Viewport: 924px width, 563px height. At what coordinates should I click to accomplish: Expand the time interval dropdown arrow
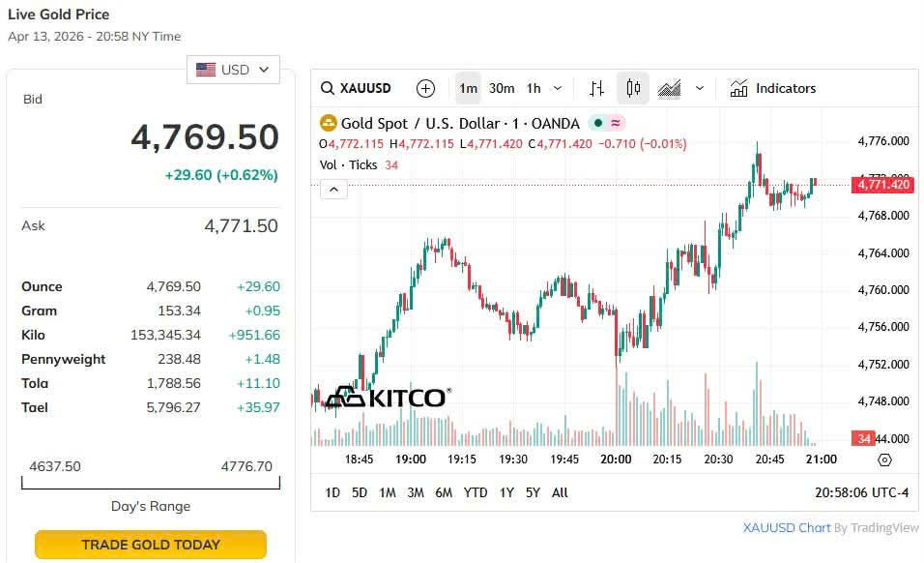(558, 88)
